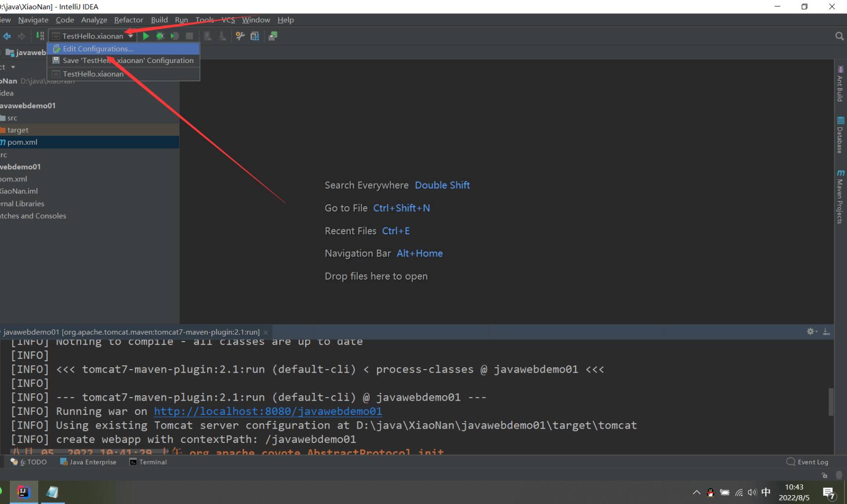Open the Terminal tool window tab

click(x=148, y=462)
